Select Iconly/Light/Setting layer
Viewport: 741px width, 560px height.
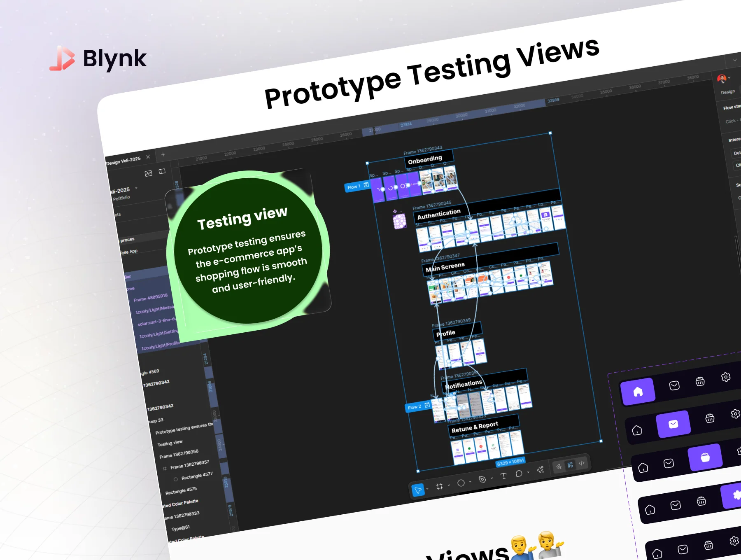pos(159,334)
